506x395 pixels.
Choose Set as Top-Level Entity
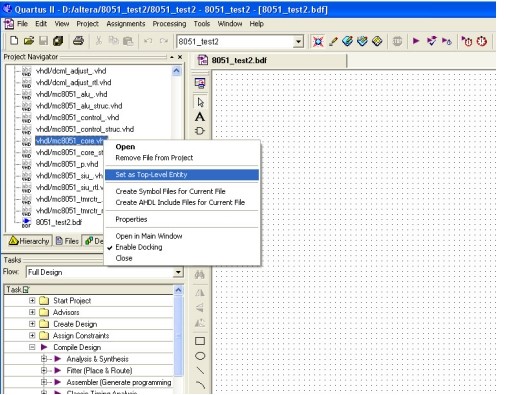point(182,175)
